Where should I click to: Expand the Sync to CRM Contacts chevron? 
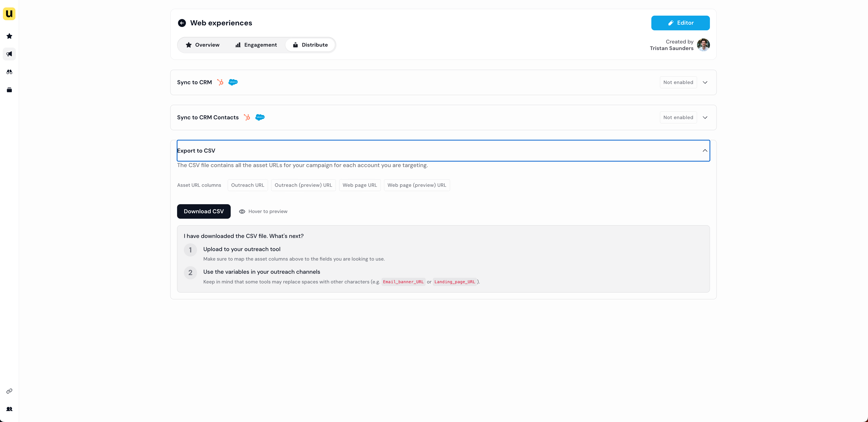pyautogui.click(x=705, y=117)
